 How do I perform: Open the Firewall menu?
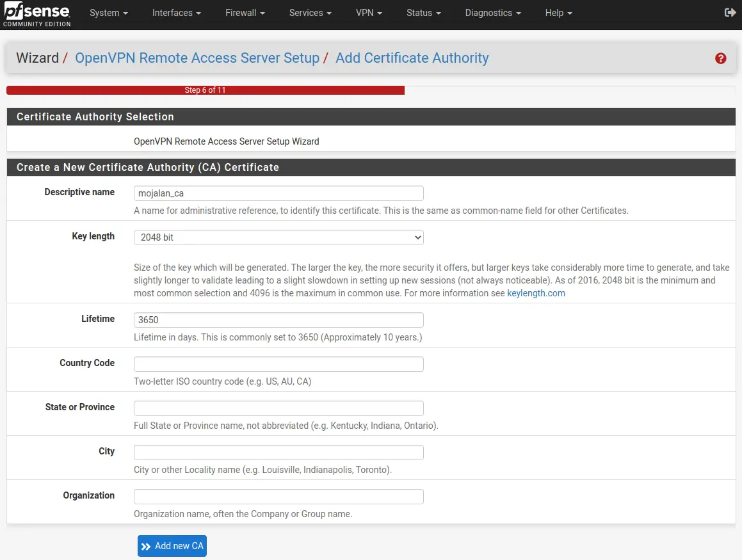tap(245, 13)
